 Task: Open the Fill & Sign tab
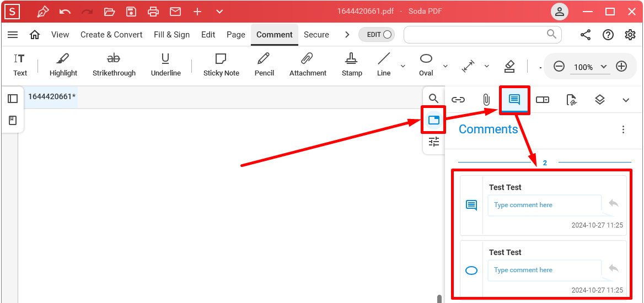(x=171, y=35)
